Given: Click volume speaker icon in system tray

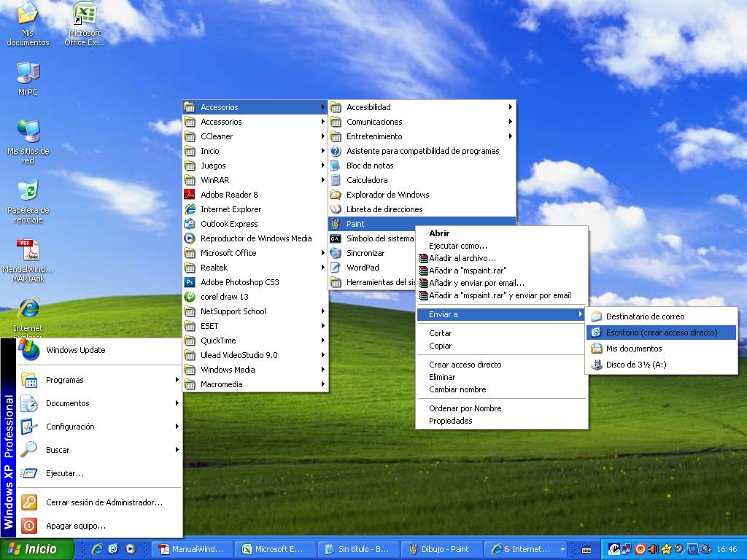Looking at the screenshot, I should tap(653, 549).
